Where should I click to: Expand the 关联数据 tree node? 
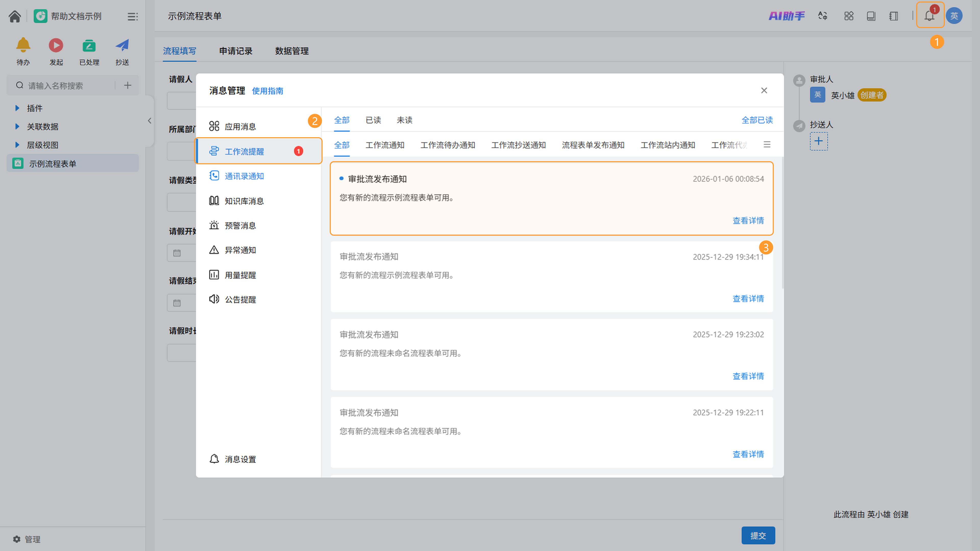coord(17,127)
